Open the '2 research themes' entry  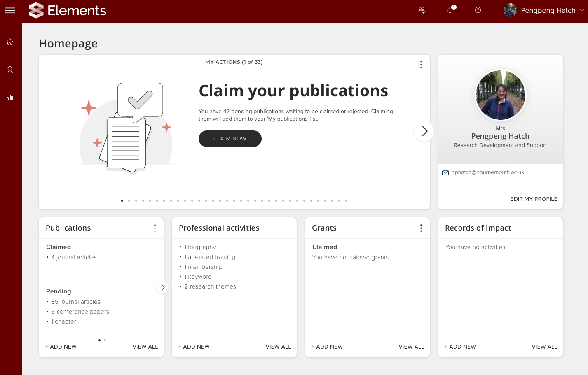click(210, 286)
